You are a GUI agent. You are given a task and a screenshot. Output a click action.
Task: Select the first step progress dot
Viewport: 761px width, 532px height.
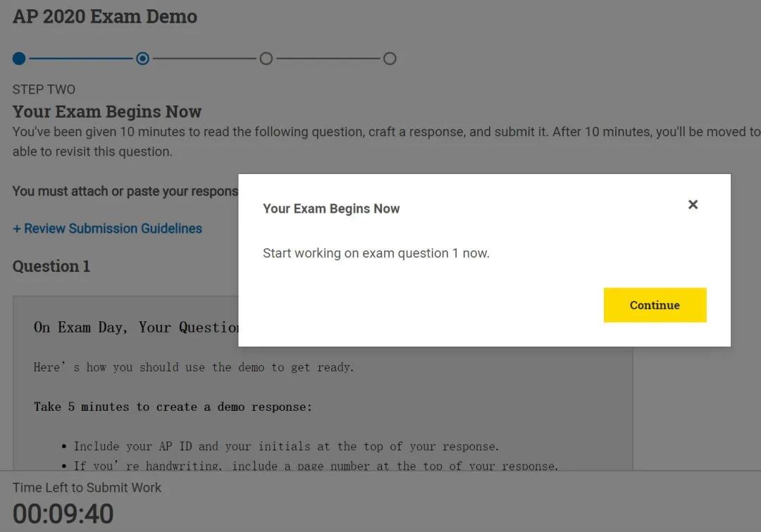tap(19, 58)
